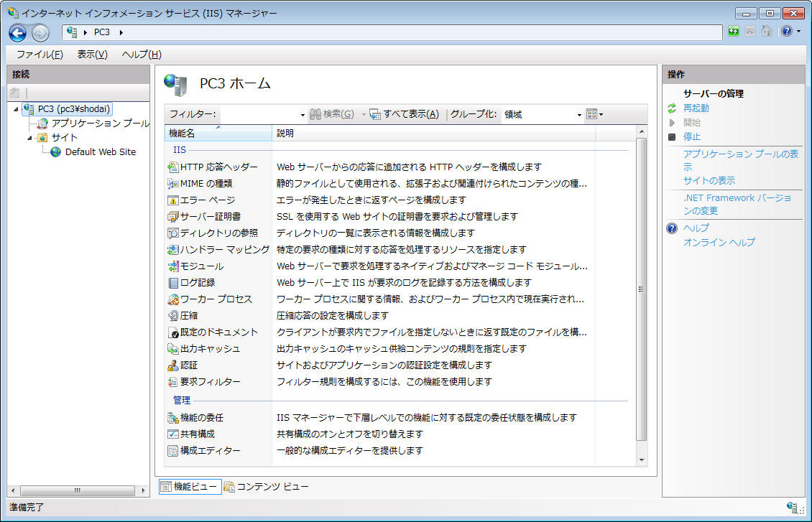Open the グループ化 領域 dropdown
The width and height of the screenshot is (812, 522).
point(579,115)
